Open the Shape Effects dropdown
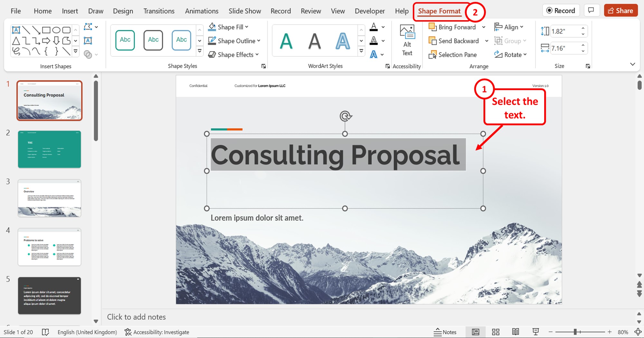 coord(234,54)
